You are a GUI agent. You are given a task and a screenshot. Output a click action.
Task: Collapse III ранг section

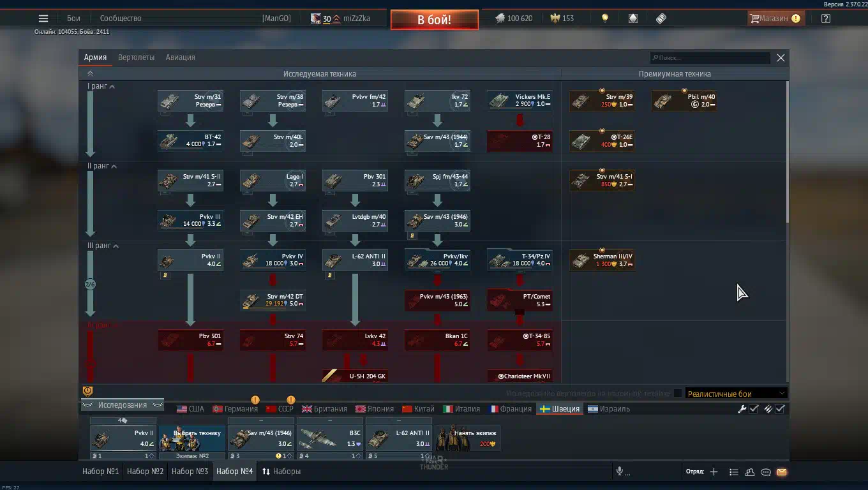[103, 246]
